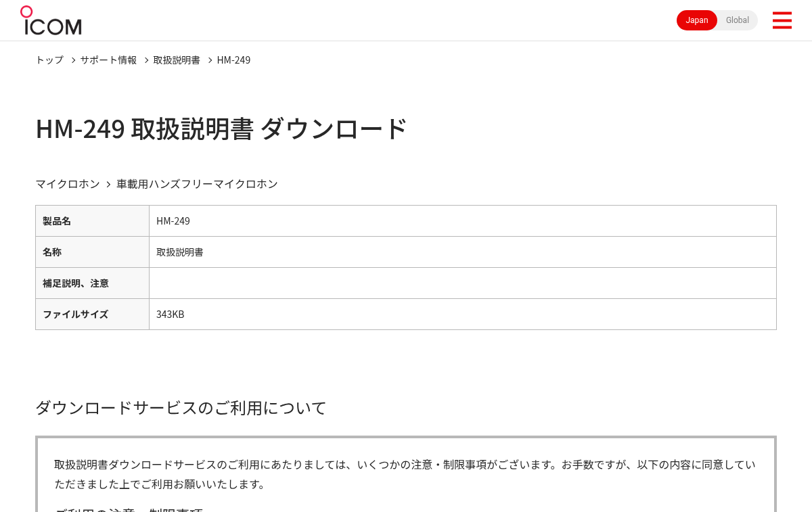812x512 pixels.
Task: Go to トップ breadcrumb link
Action: click(49, 60)
